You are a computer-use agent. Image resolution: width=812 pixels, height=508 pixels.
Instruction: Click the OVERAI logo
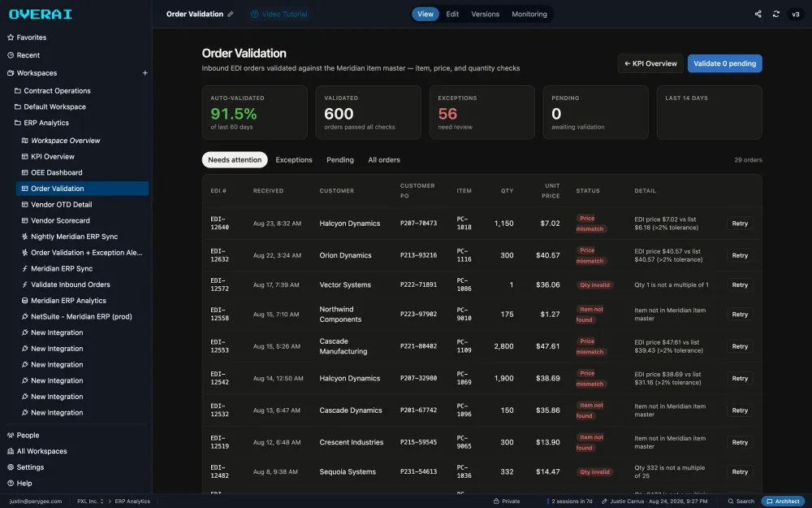click(41, 14)
